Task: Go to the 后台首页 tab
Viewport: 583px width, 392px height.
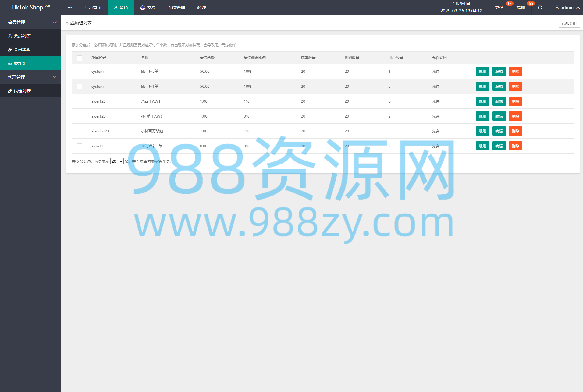Action: click(93, 8)
